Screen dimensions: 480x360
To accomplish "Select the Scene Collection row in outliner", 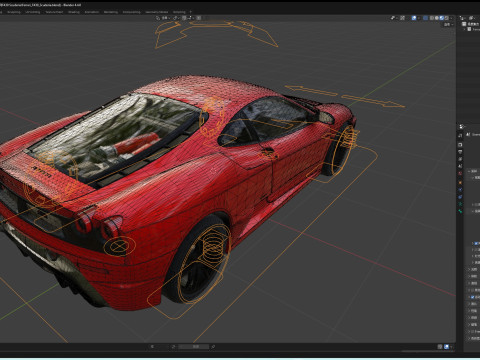I will tap(471, 24).
